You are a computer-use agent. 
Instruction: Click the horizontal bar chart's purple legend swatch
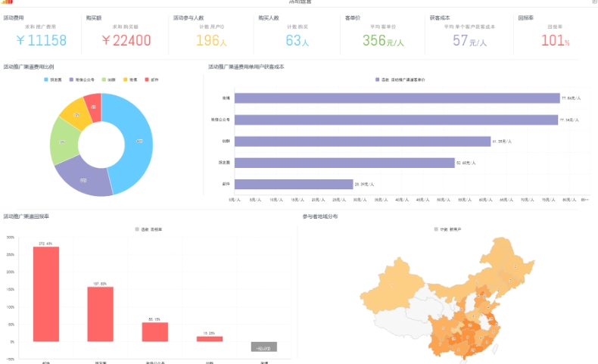pyautogui.click(x=378, y=79)
